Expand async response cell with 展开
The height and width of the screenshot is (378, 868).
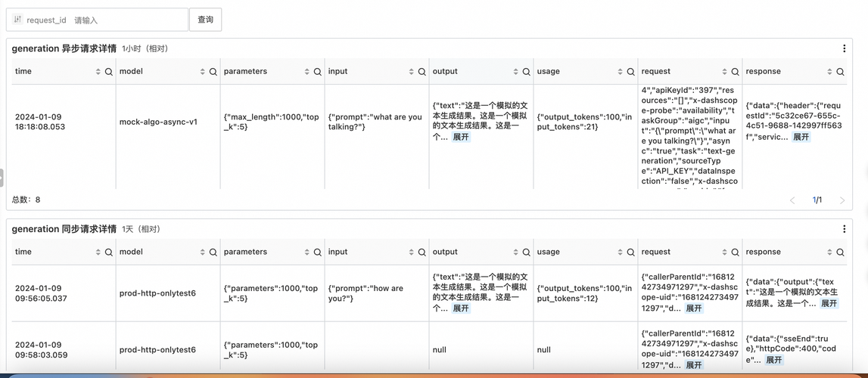coord(801,137)
